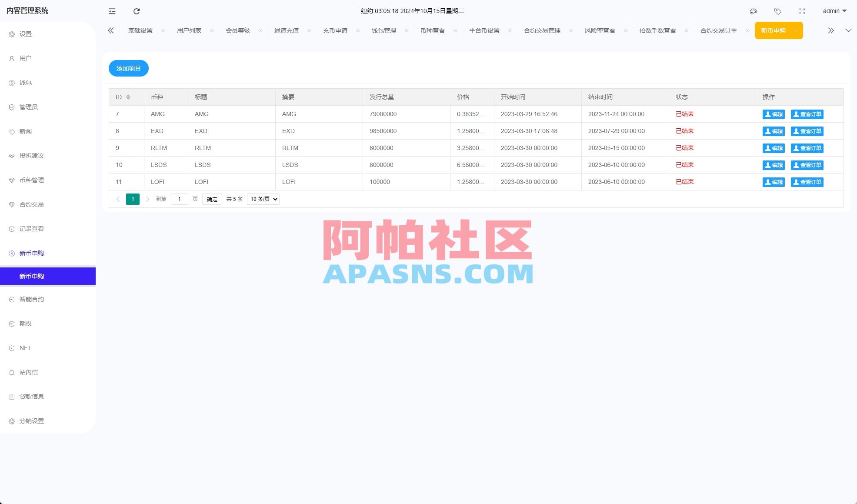857x504 pixels.
Task: Open the admin account dropdown
Action: tap(834, 11)
